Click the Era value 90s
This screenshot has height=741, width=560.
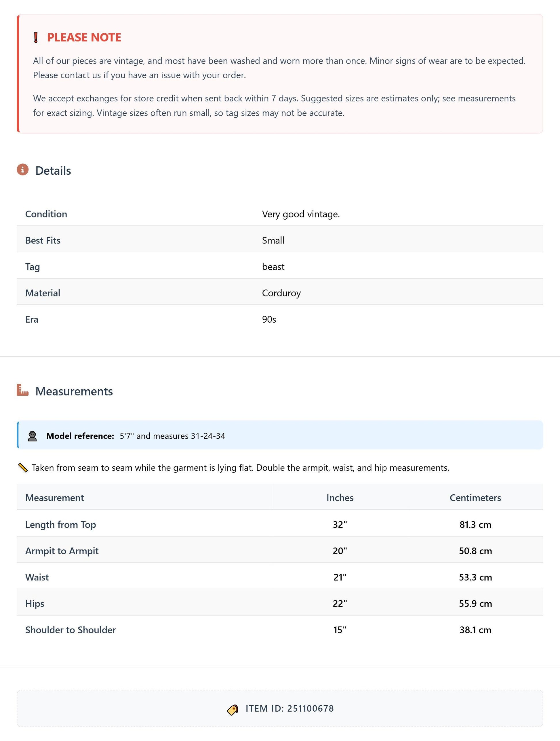point(269,320)
